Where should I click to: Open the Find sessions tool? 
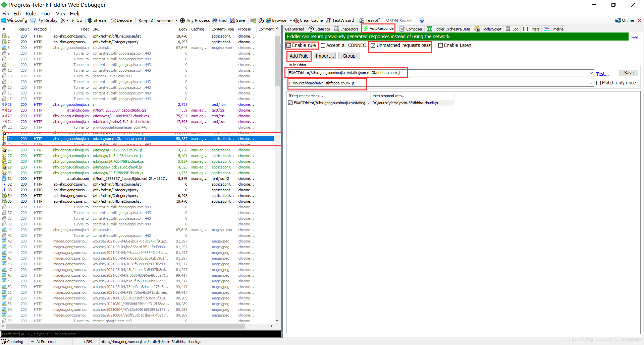coord(219,20)
